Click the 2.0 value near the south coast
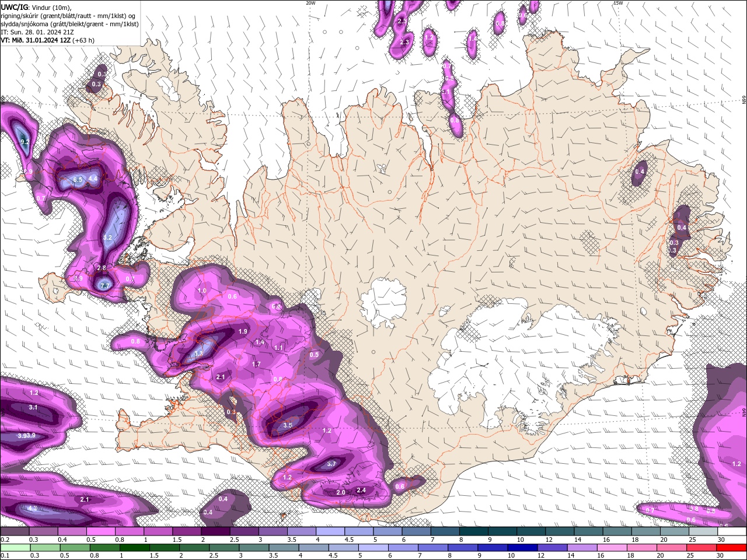The height and width of the screenshot is (560, 747). pyautogui.click(x=341, y=493)
